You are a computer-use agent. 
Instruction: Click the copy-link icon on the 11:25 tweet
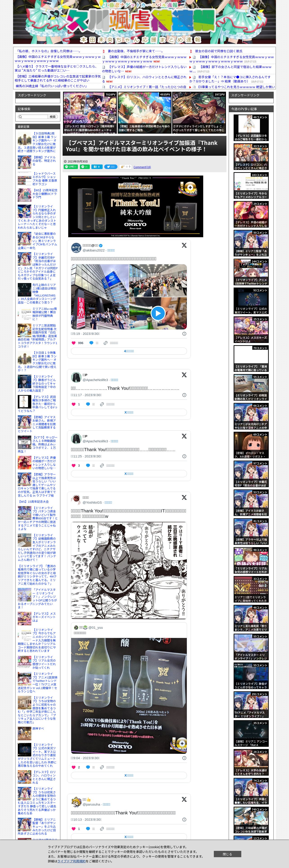pos(102,466)
